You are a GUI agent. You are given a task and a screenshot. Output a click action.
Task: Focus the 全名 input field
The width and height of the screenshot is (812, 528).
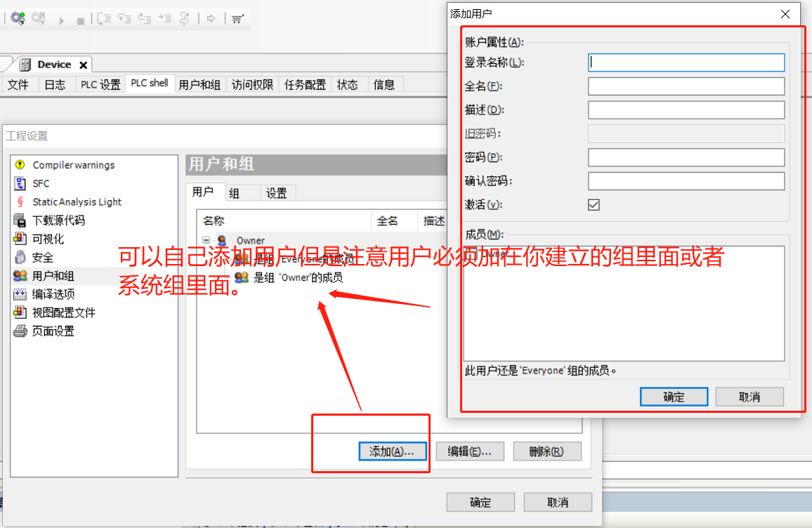coord(686,86)
